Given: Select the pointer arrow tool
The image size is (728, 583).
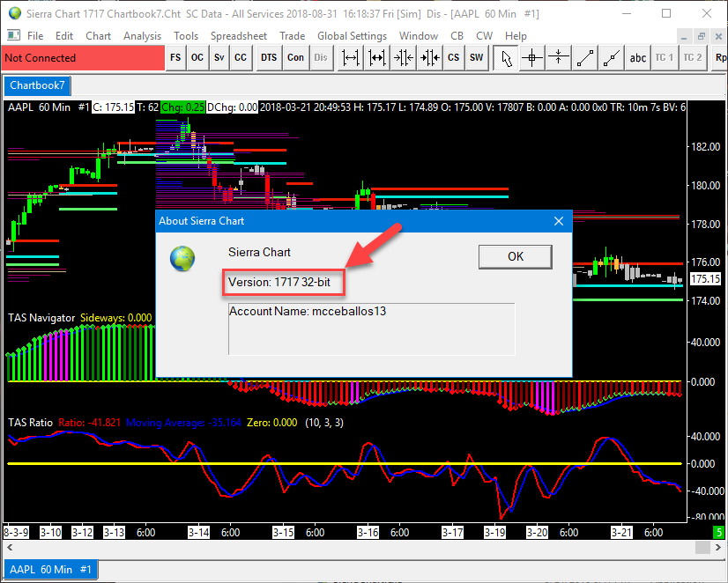Looking at the screenshot, I should click(x=506, y=58).
